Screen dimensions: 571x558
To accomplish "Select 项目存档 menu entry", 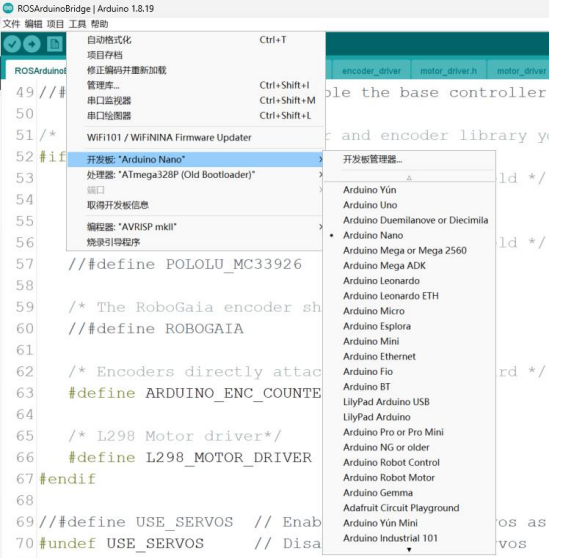I will pos(196,55).
